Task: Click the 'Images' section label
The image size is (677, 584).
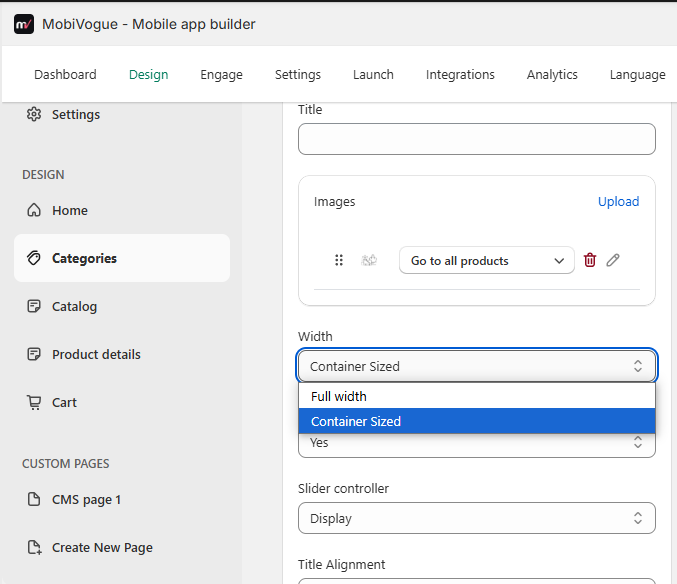Action: tap(335, 202)
